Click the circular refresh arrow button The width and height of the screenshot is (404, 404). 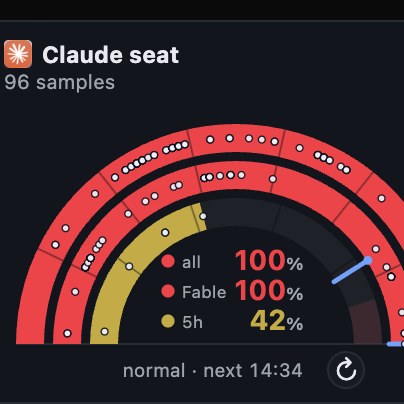coord(346,370)
